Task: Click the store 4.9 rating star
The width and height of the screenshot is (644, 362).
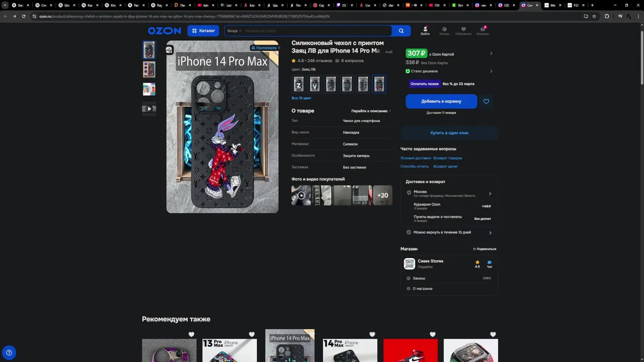Action: click(477, 262)
